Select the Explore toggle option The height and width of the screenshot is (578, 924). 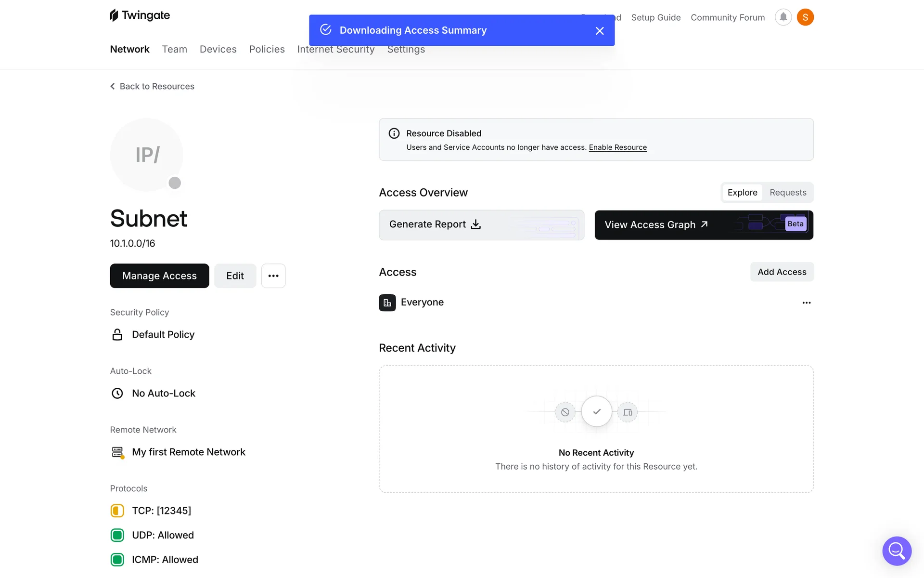pos(742,193)
